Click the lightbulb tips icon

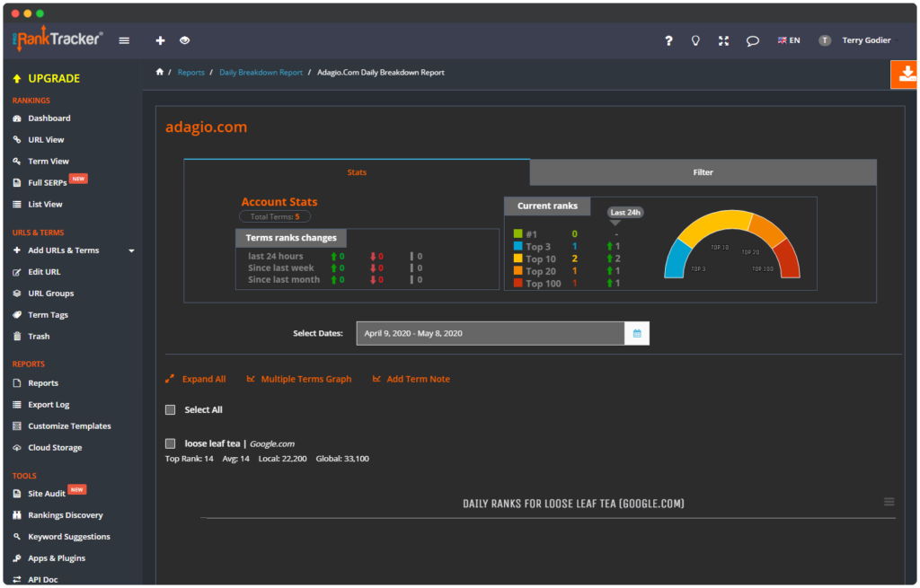(x=695, y=40)
